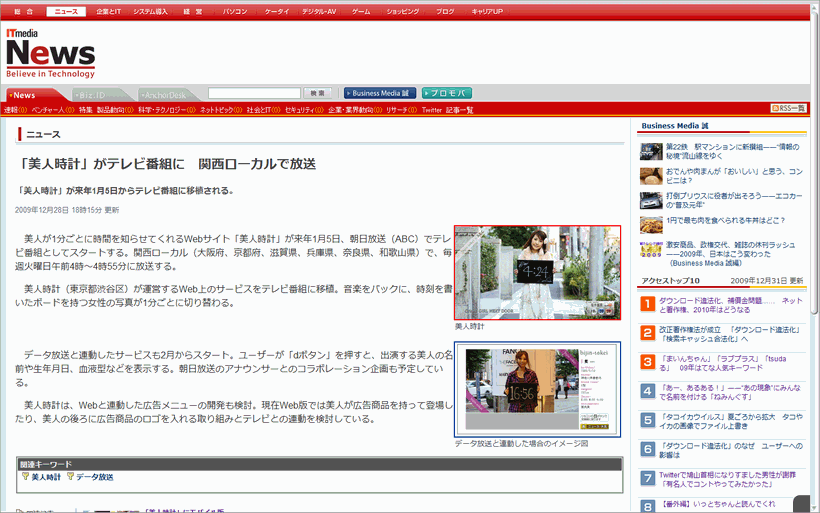Open セキュリティ in the sub-navigation
820x513 pixels.
[304, 110]
